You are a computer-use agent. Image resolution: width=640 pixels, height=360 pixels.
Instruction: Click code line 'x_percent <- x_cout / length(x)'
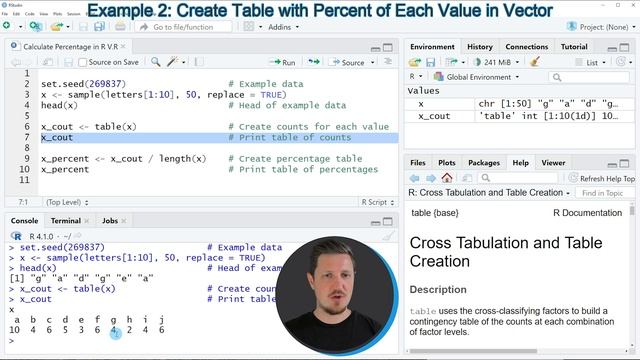(124, 158)
